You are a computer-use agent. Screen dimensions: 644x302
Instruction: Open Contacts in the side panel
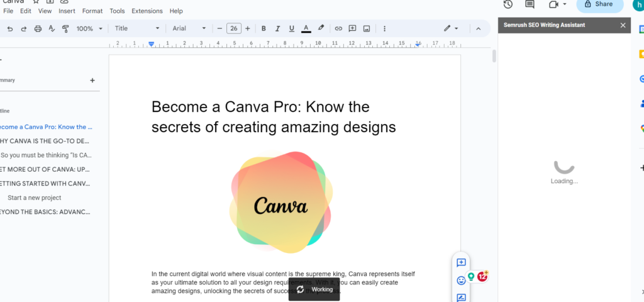641,104
